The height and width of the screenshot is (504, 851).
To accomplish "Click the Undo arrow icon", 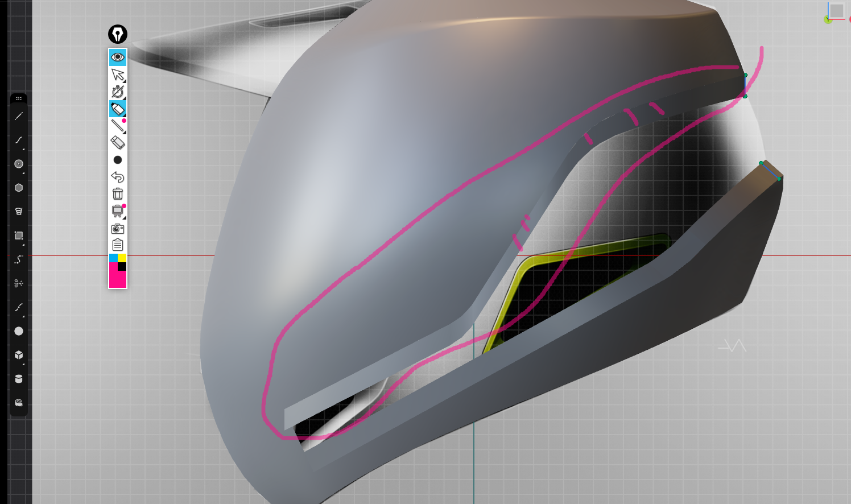I will [x=117, y=177].
